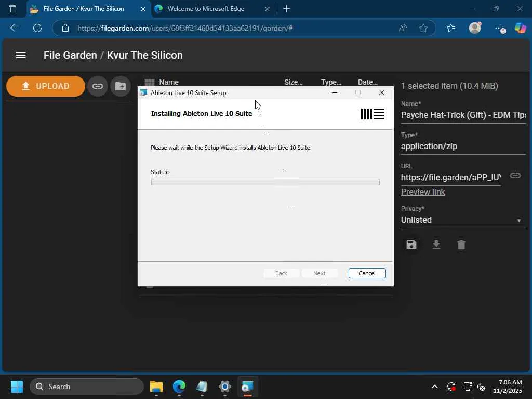Screen dimensions: 532x399
Task: Open the network tray icon
Action: point(468,387)
